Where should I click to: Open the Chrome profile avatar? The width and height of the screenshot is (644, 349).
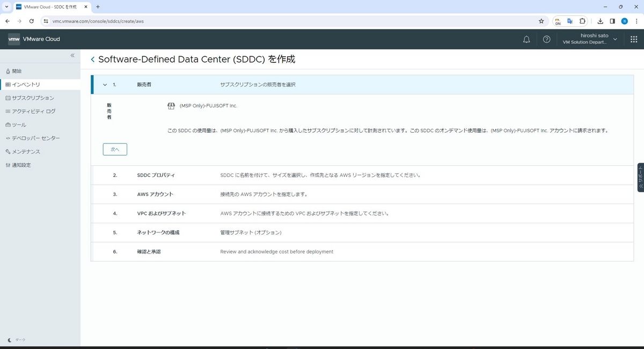tap(624, 21)
